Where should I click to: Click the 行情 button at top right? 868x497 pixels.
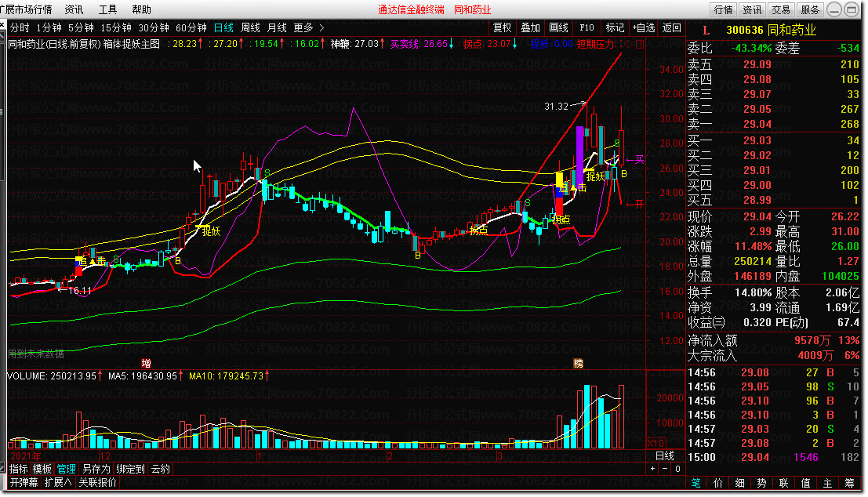pyautogui.click(x=723, y=10)
